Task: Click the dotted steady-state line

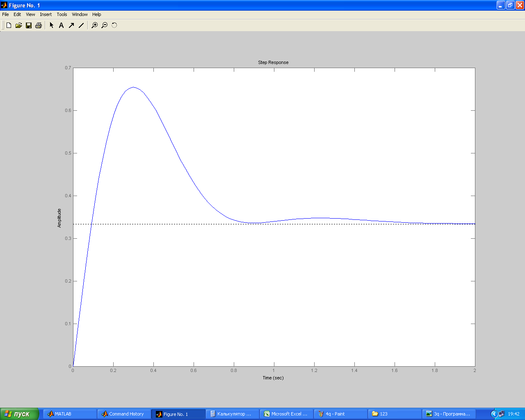Action: (x=274, y=224)
